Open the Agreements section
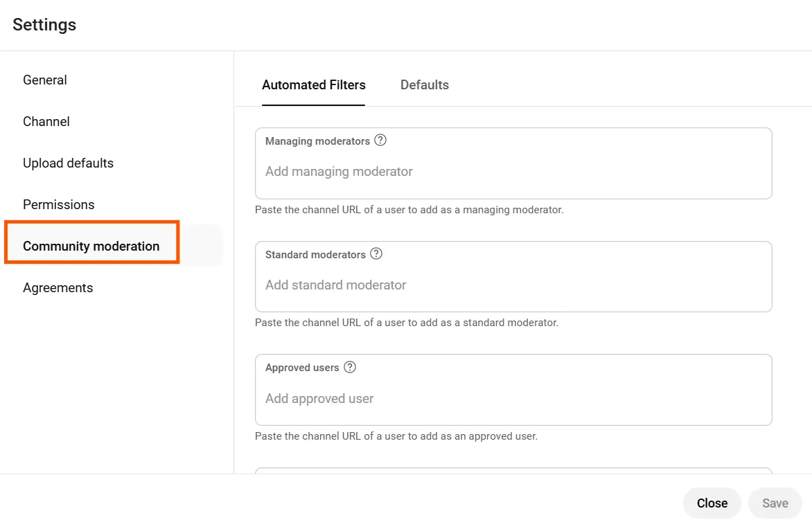 pos(58,287)
